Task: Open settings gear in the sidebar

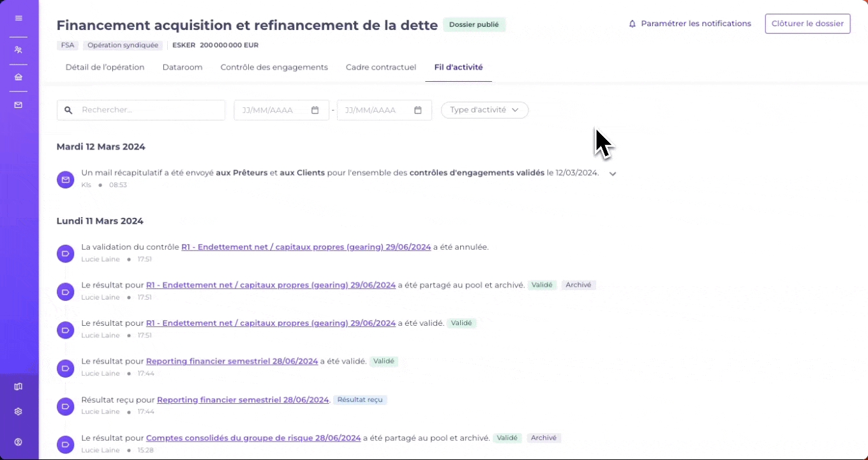Action: (19, 411)
